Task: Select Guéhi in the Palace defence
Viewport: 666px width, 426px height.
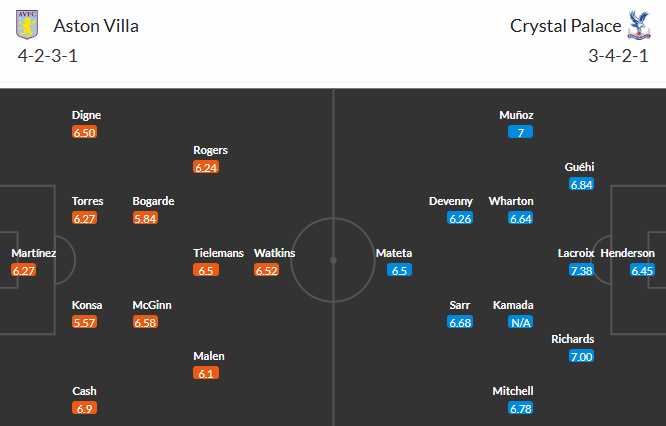Action: coord(581,167)
